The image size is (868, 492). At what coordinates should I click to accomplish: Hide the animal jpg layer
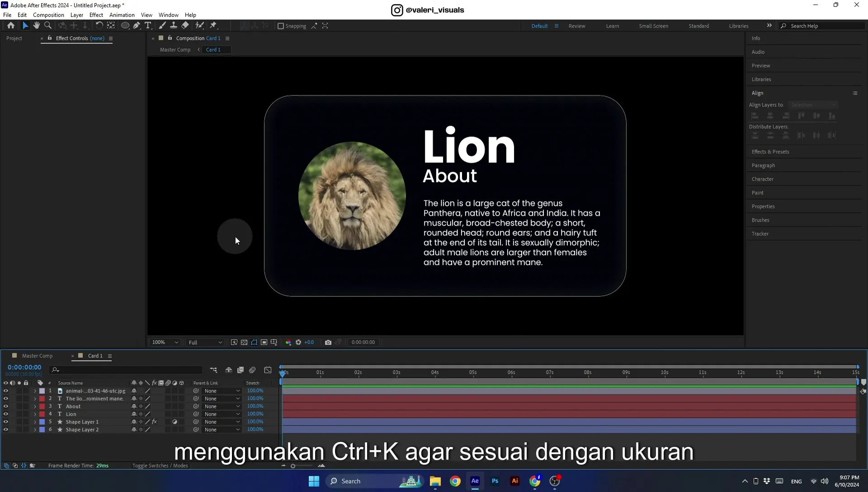pos(6,391)
